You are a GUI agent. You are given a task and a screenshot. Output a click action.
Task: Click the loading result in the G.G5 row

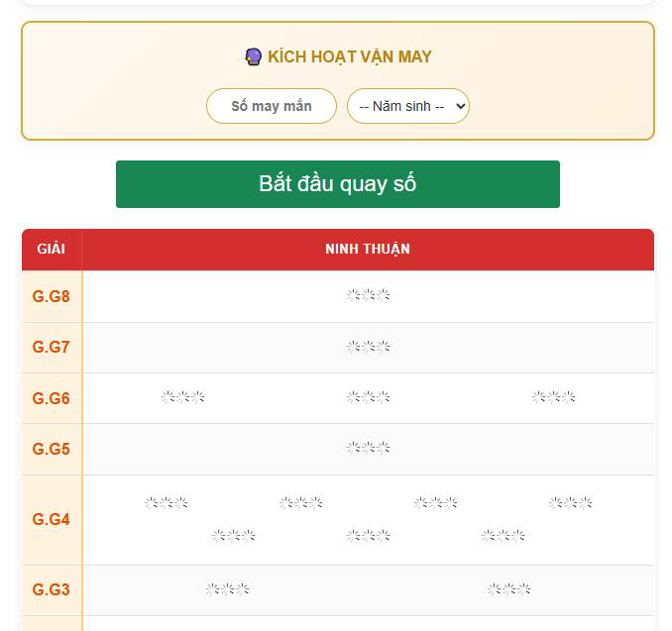(368, 448)
